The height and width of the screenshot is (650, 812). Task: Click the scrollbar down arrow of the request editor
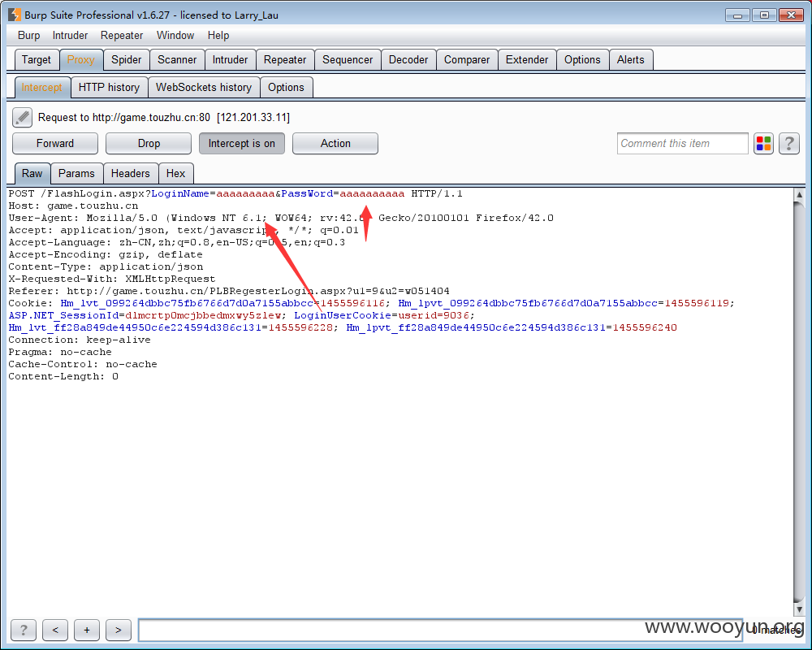[x=799, y=609]
